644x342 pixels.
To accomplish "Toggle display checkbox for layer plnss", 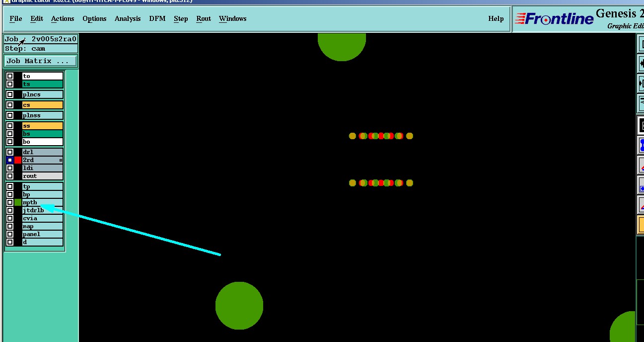I will (x=10, y=115).
